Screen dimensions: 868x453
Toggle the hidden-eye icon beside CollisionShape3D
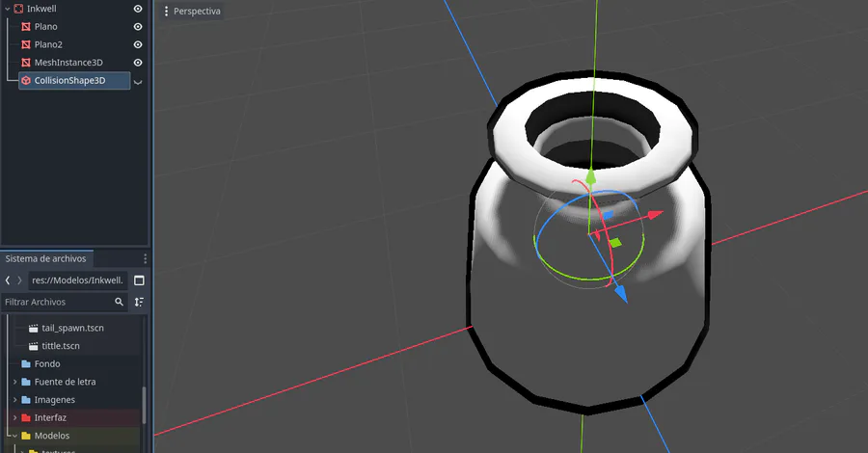point(138,81)
